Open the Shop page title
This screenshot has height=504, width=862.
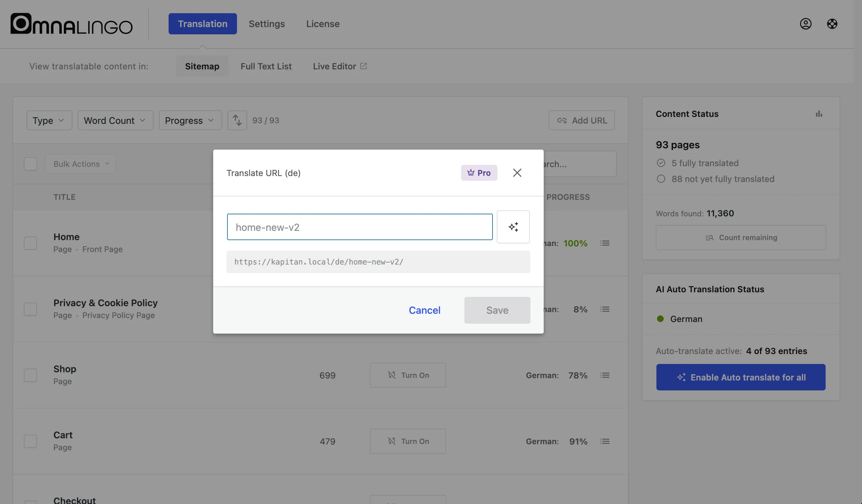65,369
